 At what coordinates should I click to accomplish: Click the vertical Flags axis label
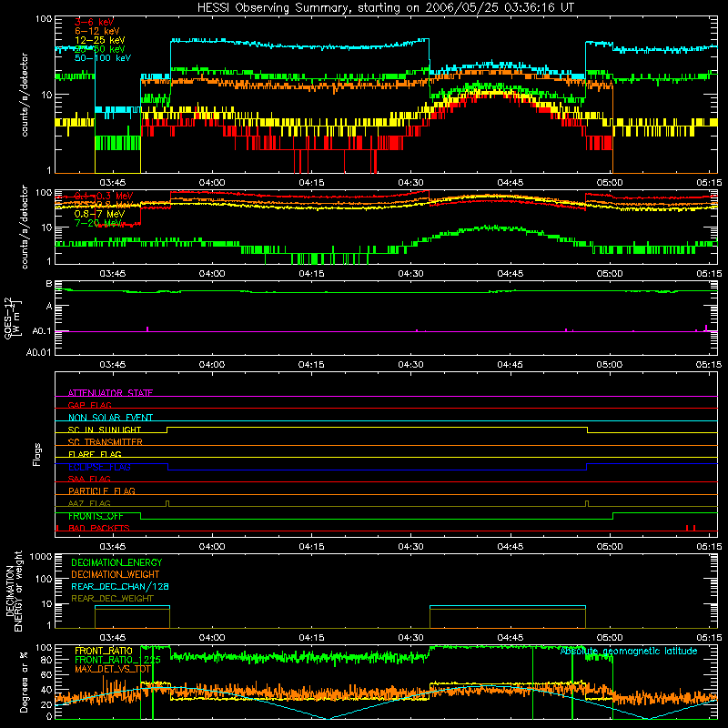(37, 454)
